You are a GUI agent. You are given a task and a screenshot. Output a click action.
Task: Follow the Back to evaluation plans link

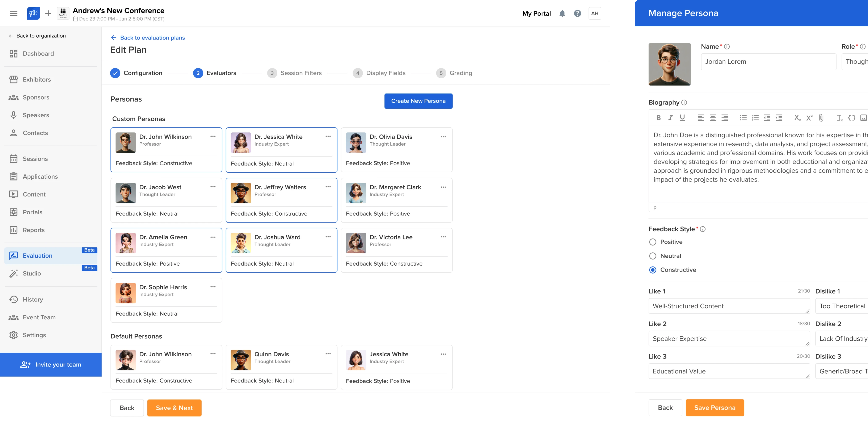point(152,38)
